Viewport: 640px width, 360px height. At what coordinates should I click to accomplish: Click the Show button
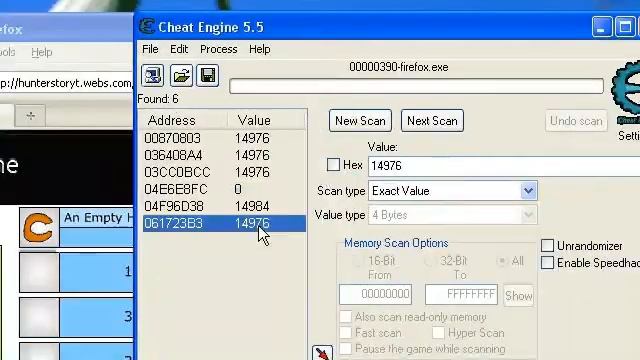coord(518,296)
